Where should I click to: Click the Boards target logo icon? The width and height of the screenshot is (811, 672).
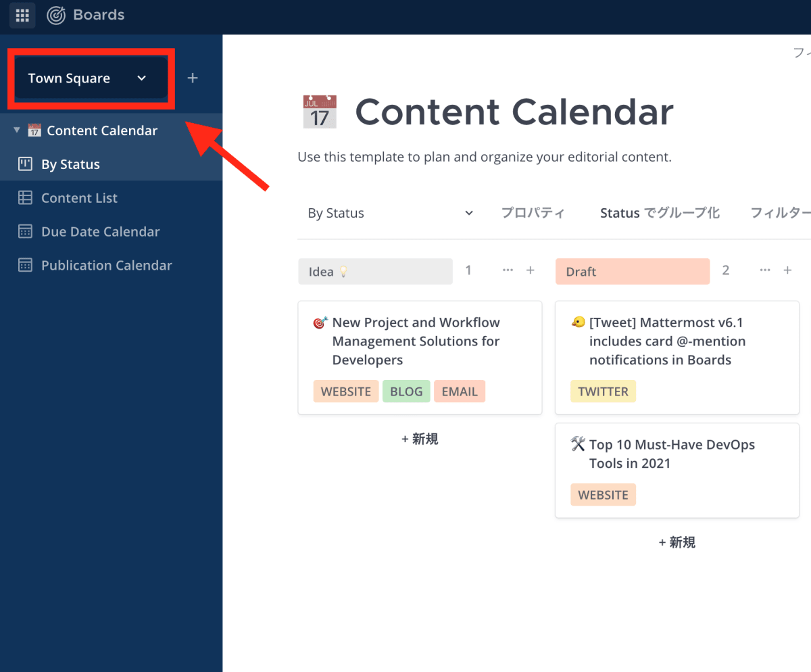tap(57, 15)
